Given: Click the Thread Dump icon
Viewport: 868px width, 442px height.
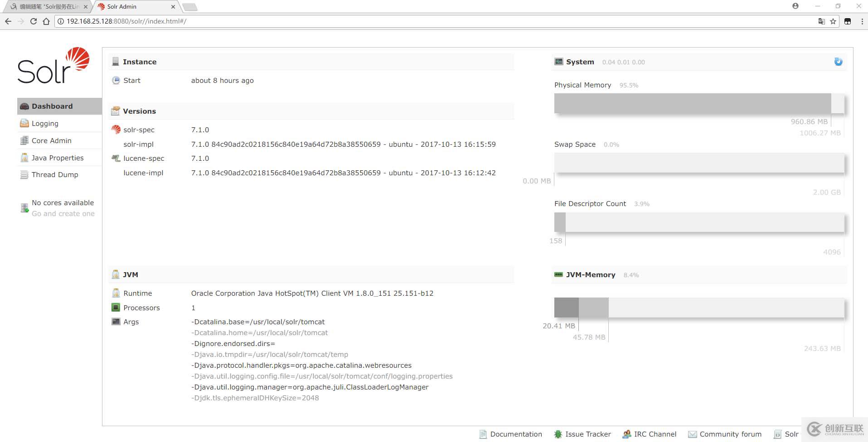Looking at the screenshot, I should pos(24,175).
